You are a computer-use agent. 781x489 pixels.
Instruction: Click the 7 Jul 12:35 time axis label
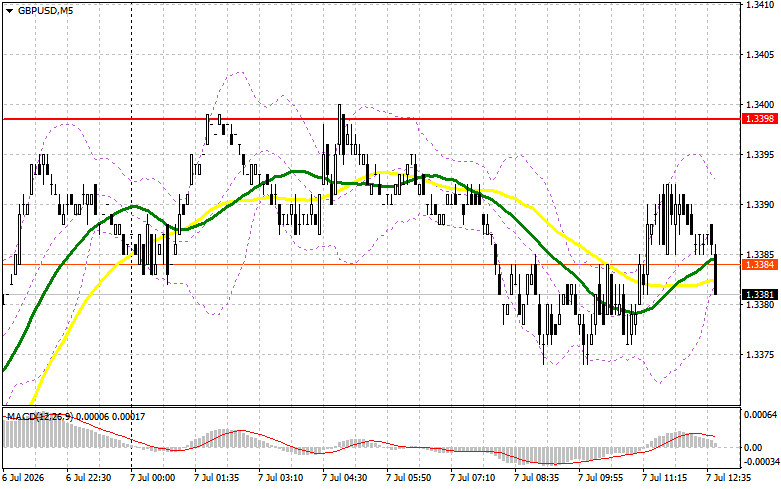tap(729, 478)
